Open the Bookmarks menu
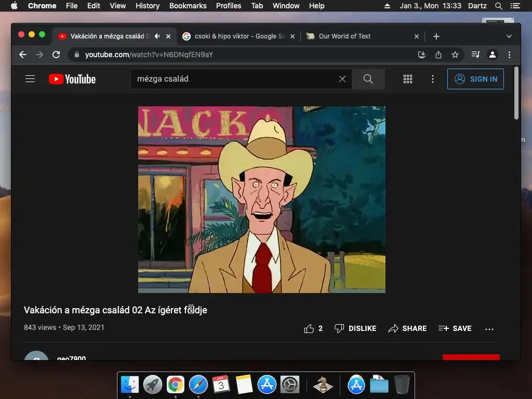532x399 pixels. 188,6
